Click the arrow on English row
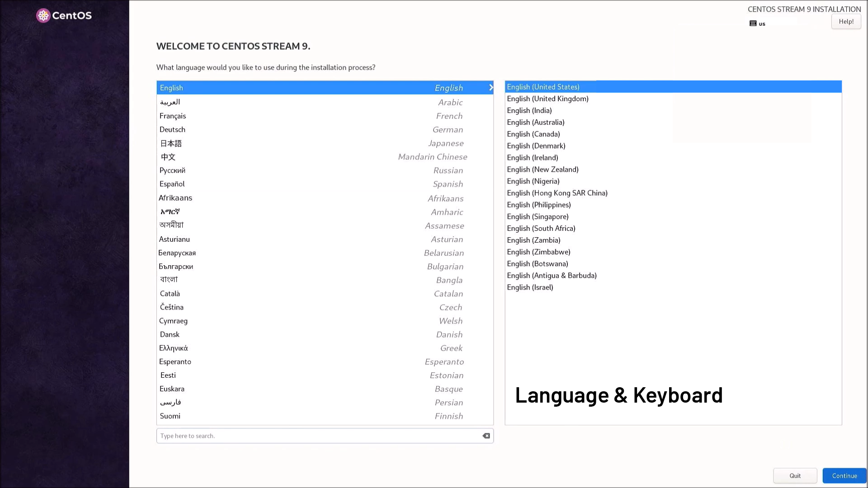Viewport: 868px width, 488px height. pyautogui.click(x=491, y=88)
